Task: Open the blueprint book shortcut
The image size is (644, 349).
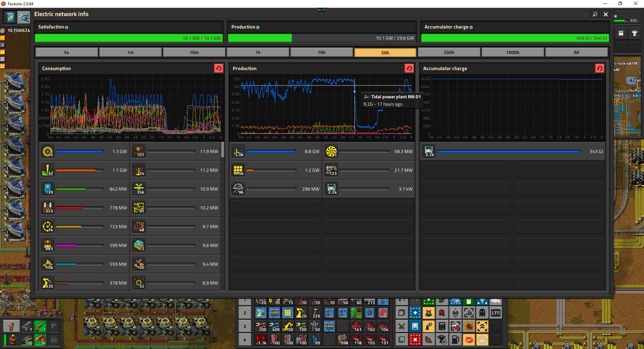Action: (415, 326)
